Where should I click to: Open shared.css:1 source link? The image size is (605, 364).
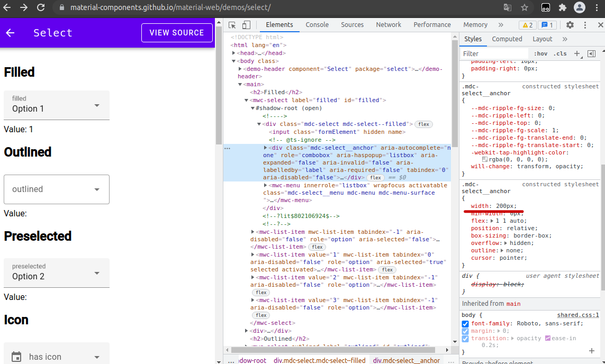(x=578, y=315)
